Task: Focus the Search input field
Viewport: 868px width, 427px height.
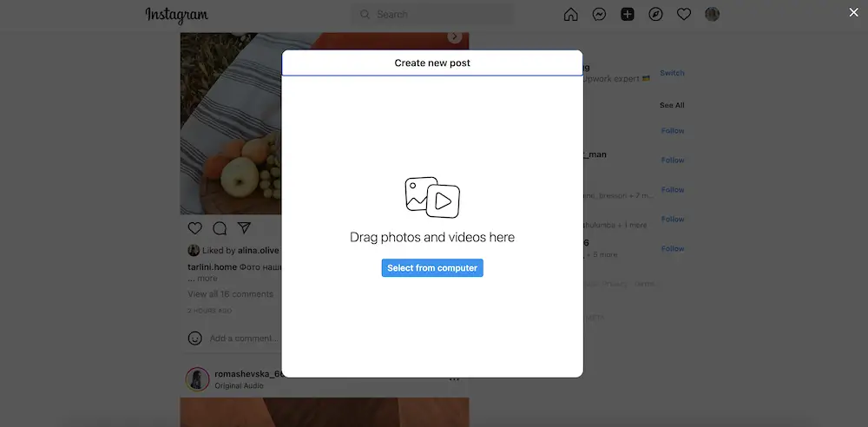Action: 432,15
